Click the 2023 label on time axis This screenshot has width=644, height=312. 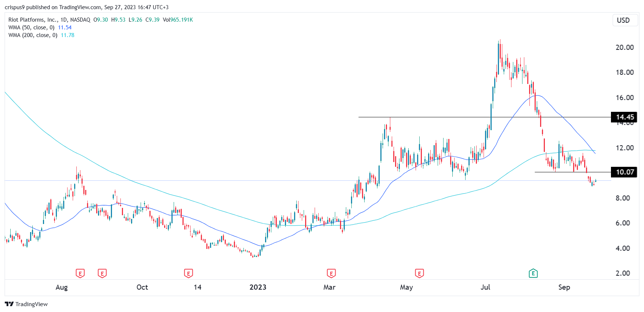point(258,287)
